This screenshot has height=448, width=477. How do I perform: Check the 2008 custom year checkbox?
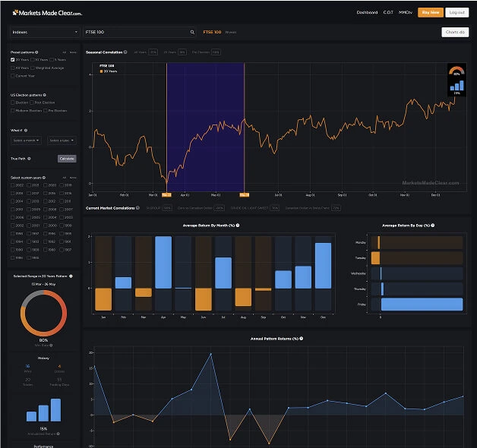(x=46, y=210)
